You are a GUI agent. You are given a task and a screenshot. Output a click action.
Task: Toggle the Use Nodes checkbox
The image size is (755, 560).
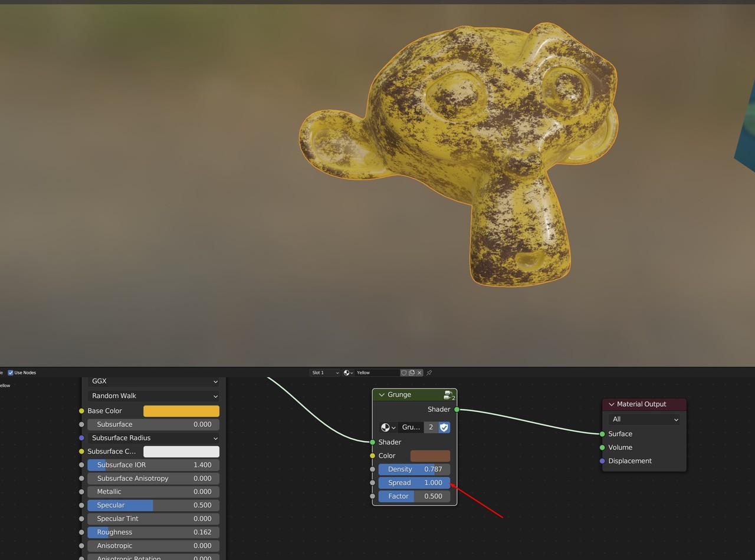(x=11, y=373)
